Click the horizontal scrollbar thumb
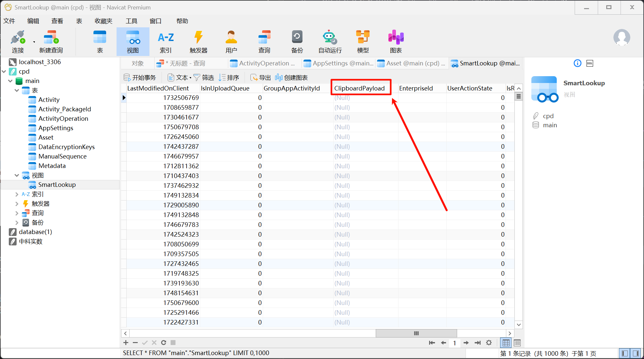 coord(416,333)
